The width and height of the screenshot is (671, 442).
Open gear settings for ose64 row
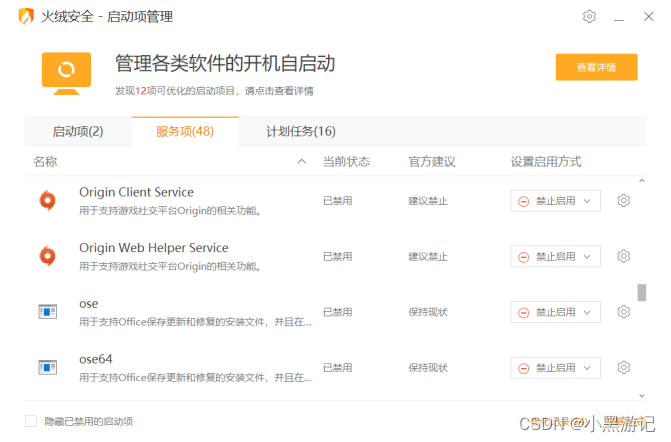pyautogui.click(x=623, y=367)
